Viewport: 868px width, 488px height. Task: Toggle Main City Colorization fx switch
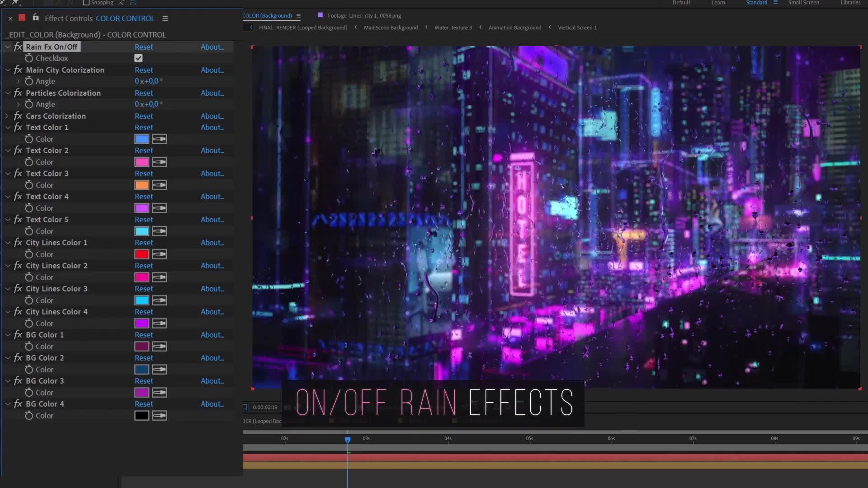click(x=18, y=70)
